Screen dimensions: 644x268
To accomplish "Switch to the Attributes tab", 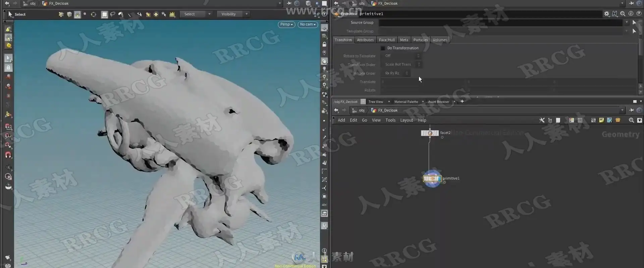I will 365,40.
